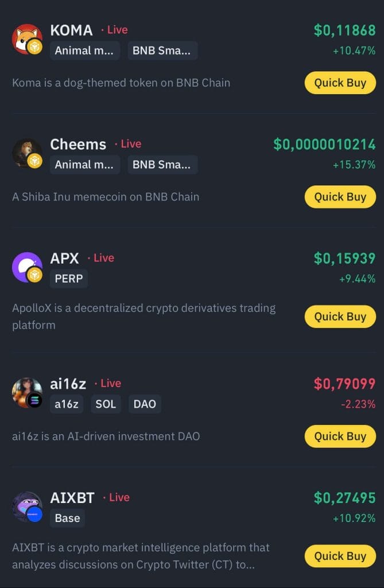Choose the SOL tag under ai16z
384x588 pixels.
106,404
